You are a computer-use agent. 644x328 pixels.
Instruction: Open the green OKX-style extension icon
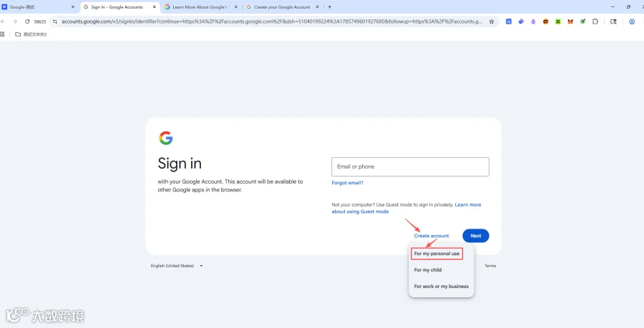557,21
